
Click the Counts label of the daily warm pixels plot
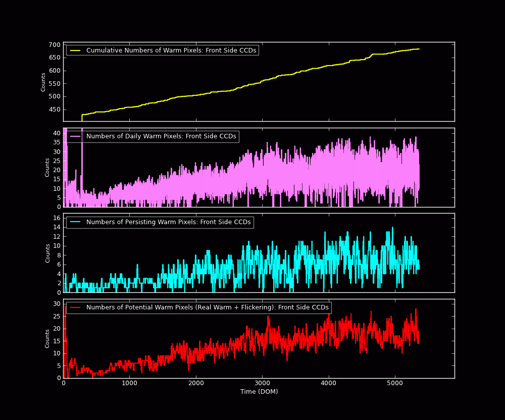click(47, 167)
